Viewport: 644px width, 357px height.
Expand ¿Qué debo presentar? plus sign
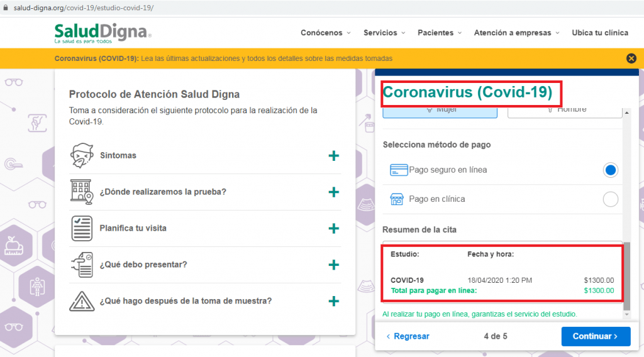click(x=334, y=265)
